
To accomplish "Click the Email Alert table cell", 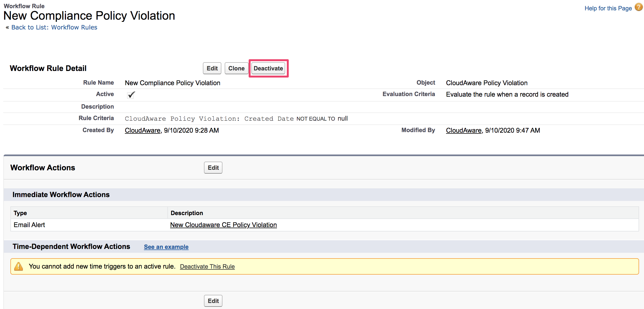I will click(29, 225).
